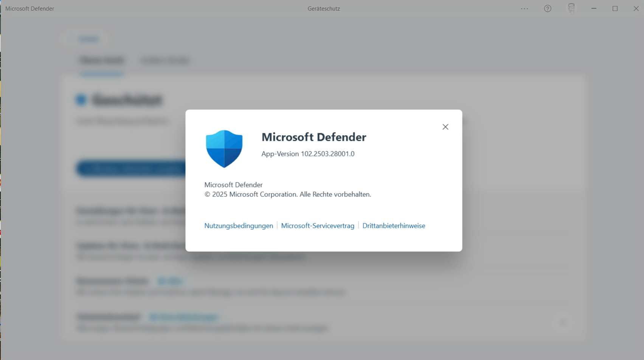Click the 2025 Microsoft Corporation copyright line
The width and height of the screenshot is (644, 360).
(x=288, y=194)
